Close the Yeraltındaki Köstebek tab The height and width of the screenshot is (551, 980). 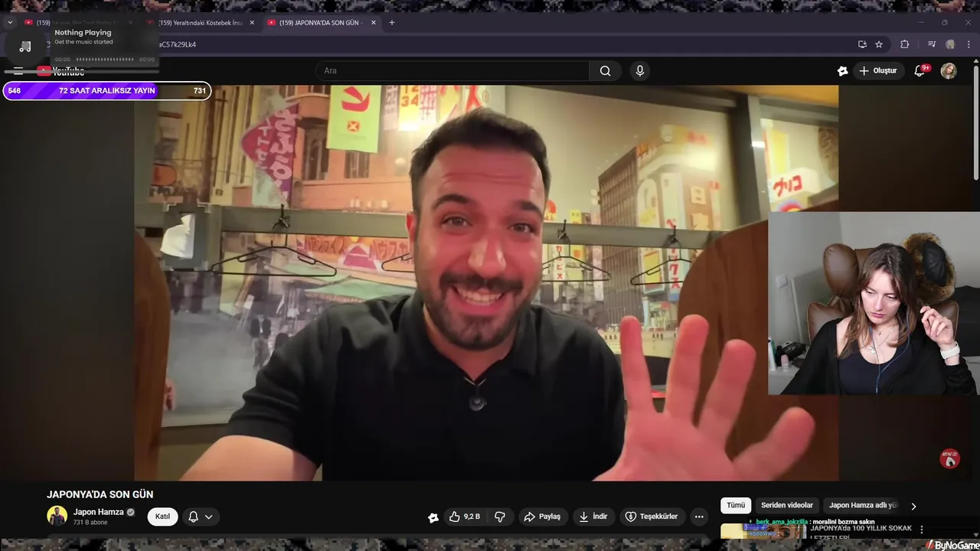point(252,23)
